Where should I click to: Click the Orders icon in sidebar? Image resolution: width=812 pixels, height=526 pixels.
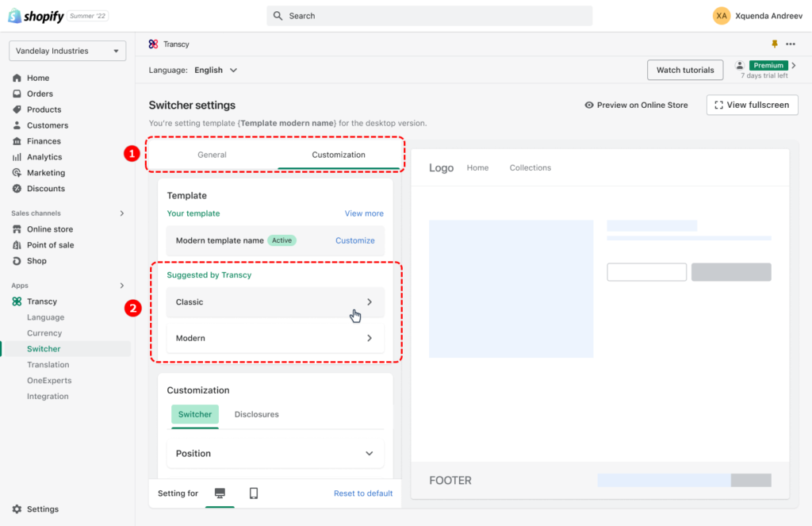17,94
